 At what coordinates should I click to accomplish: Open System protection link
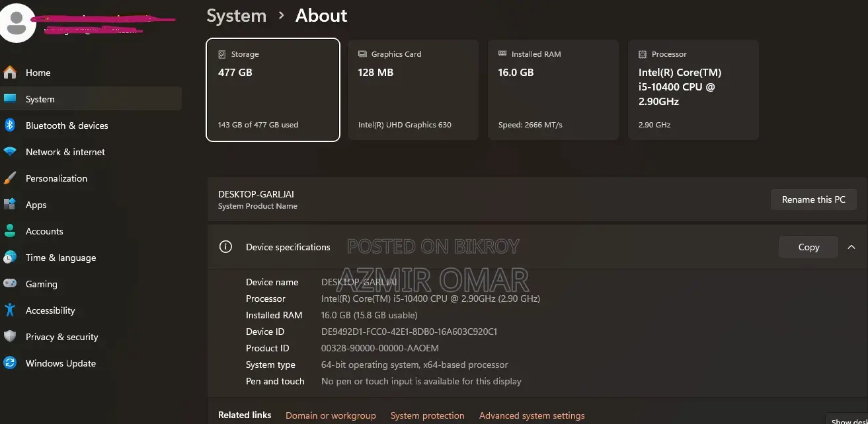(428, 415)
